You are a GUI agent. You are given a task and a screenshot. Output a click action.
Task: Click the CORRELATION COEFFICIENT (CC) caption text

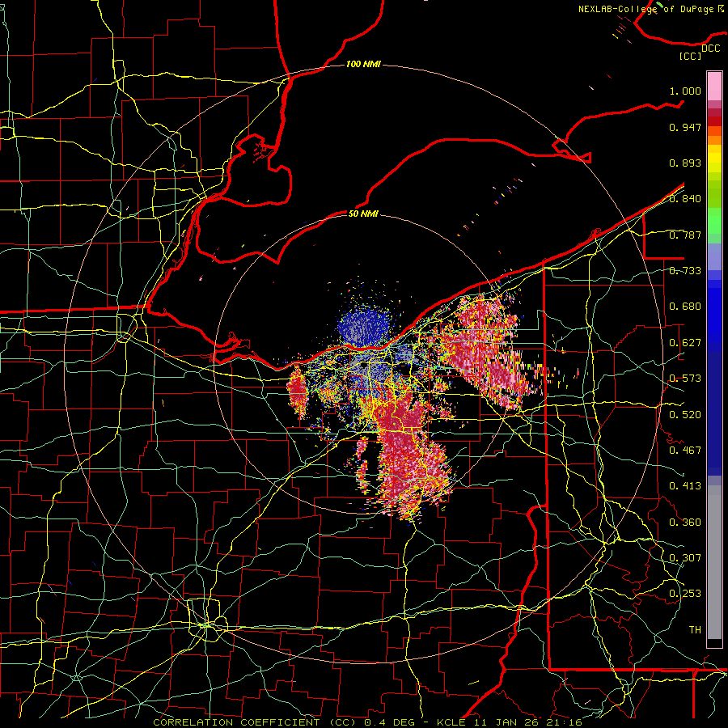coord(254,722)
